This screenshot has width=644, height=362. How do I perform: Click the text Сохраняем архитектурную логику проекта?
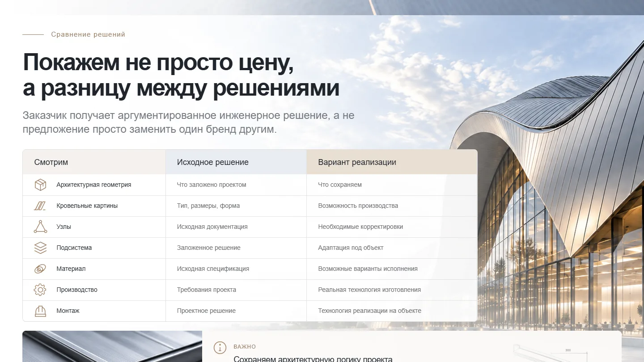(313, 359)
